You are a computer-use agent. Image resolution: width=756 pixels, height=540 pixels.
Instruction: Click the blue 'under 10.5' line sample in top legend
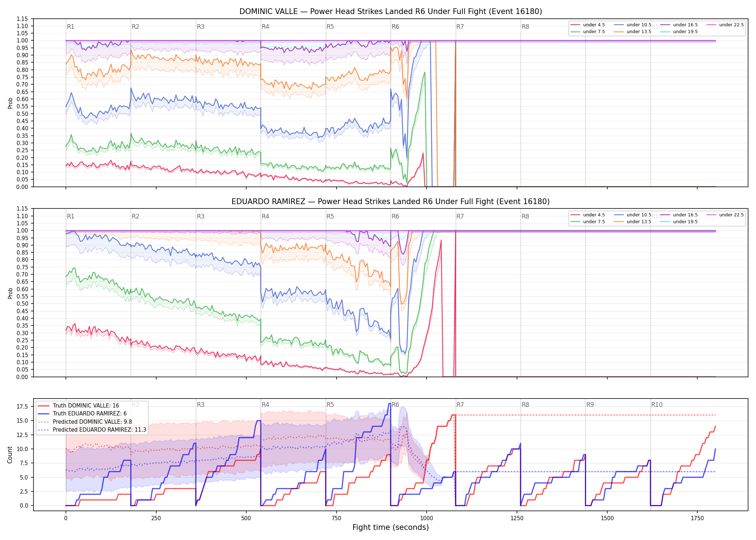pos(619,25)
